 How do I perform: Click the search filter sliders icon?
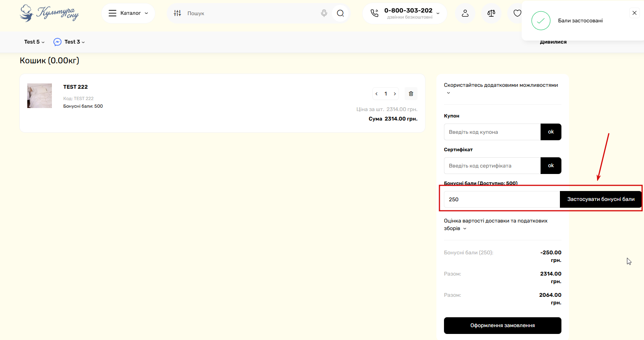[x=177, y=13]
